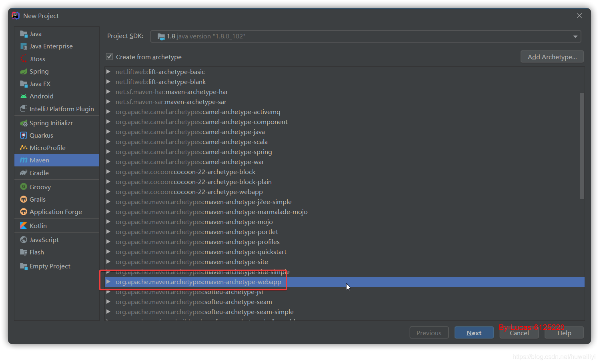Click the Grails icon
Viewport: 599px width, 364px height.
click(x=24, y=199)
